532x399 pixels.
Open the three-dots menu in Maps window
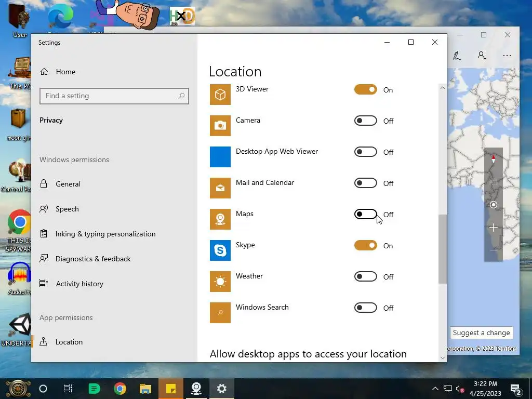(507, 56)
